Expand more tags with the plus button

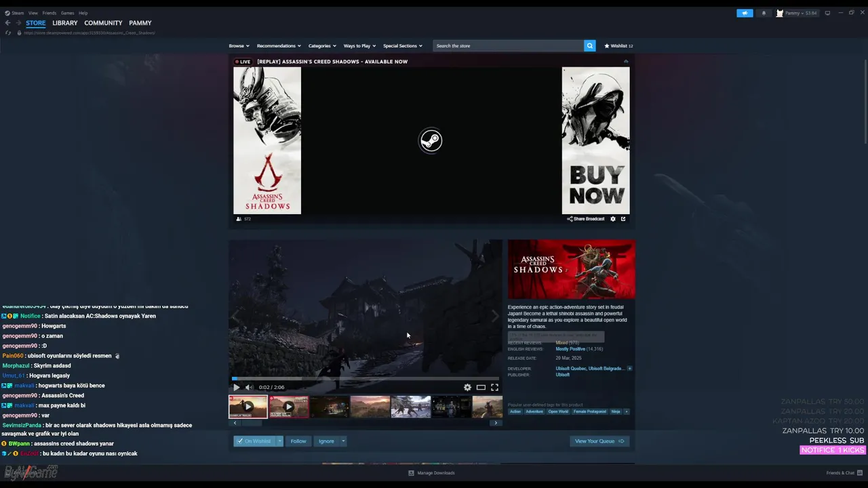(x=627, y=411)
